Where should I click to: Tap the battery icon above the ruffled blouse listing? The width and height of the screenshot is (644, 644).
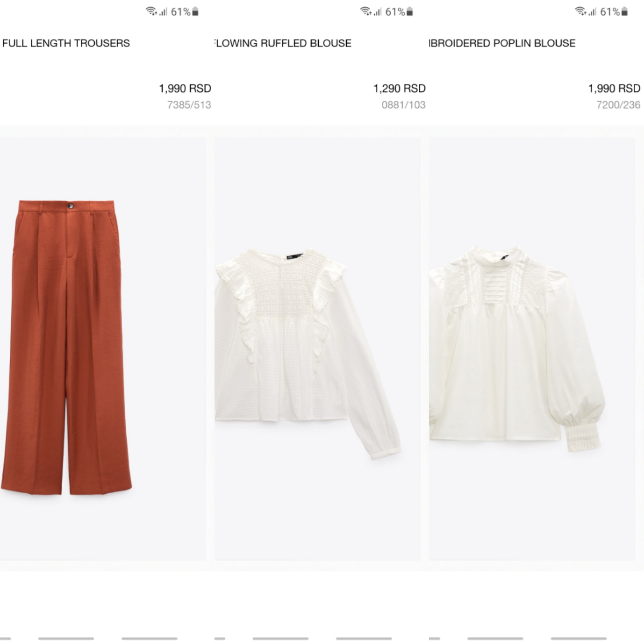(x=410, y=12)
